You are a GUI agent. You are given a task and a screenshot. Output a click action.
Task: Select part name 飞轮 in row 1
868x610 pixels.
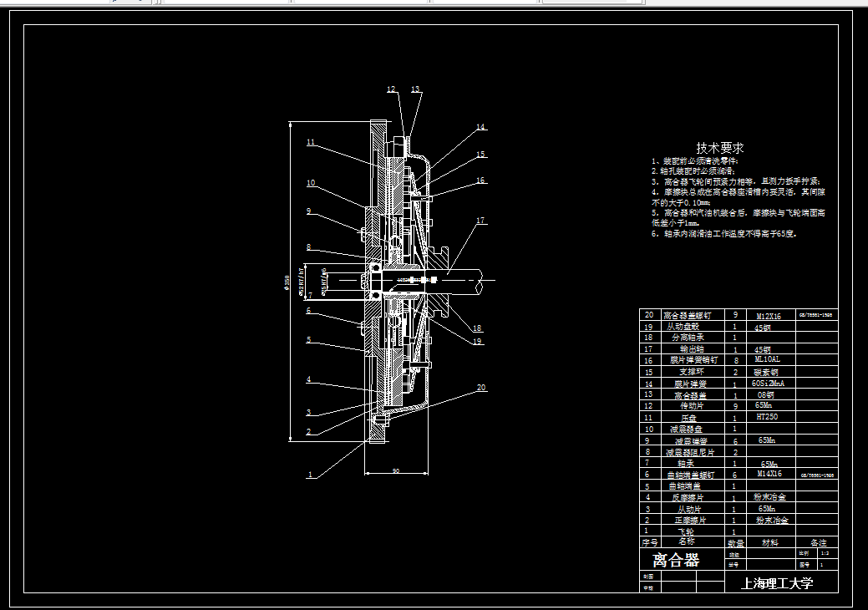tap(685, 531)
